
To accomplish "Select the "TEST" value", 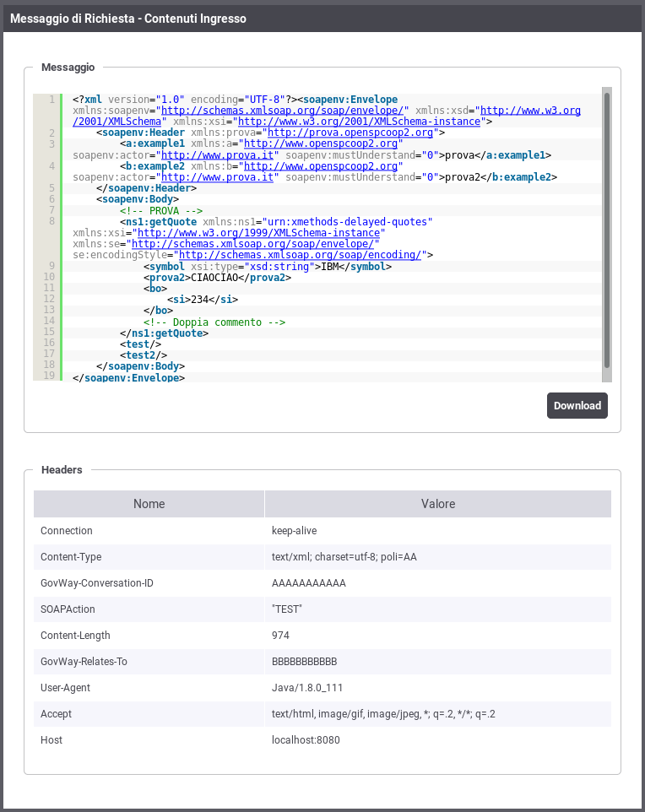I will tap(287, 609).
